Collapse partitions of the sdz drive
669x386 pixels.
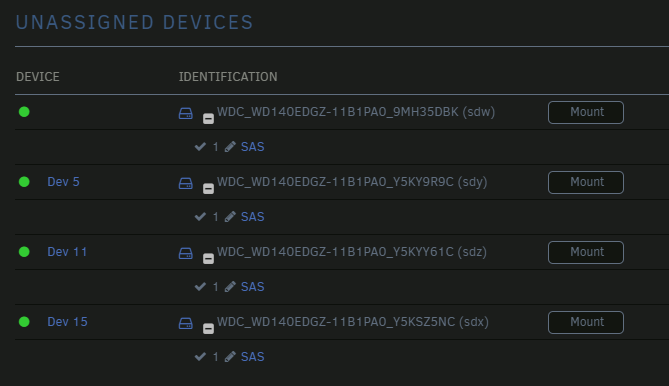click(208, 258)
